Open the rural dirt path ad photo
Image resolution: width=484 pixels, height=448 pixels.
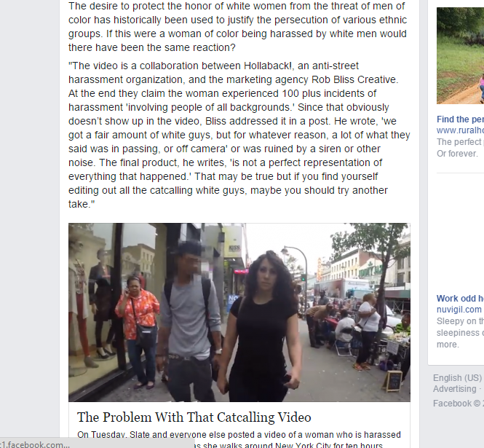point(460,55)
